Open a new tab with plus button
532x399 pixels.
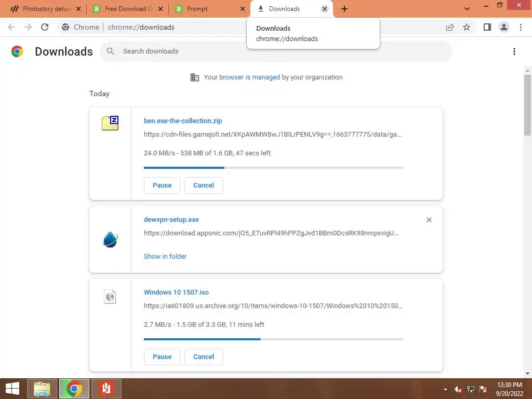tap(344, 9)
